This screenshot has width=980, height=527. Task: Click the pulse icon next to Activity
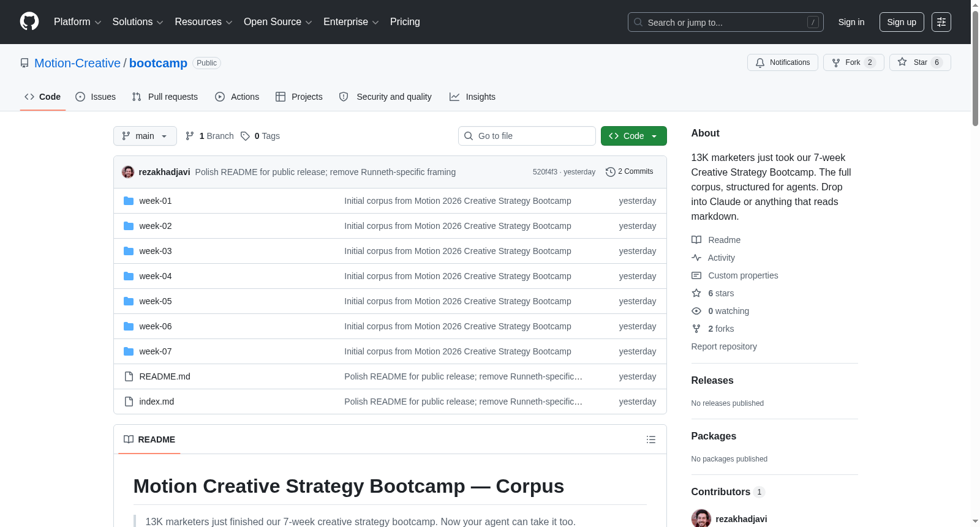tap(696, 258)
